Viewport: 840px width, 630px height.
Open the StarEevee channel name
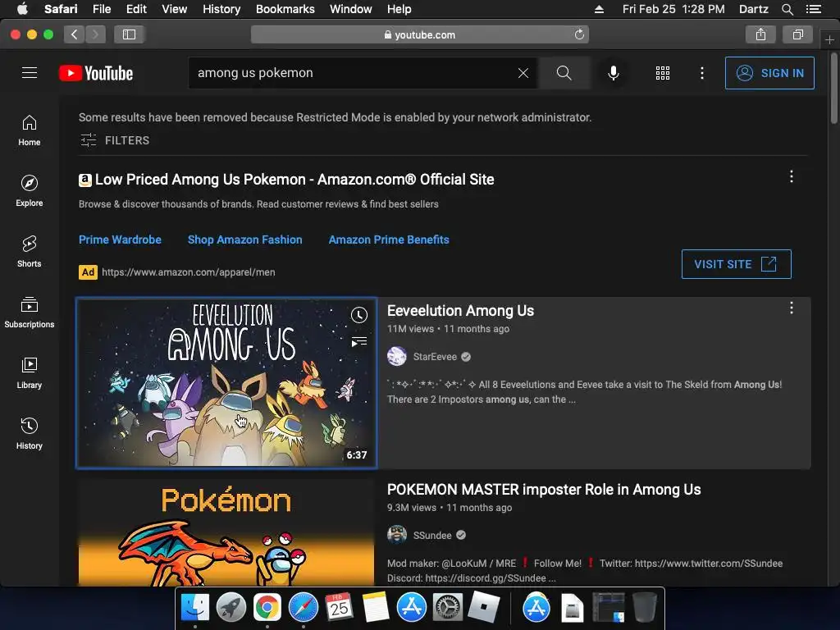pos(435,357)
